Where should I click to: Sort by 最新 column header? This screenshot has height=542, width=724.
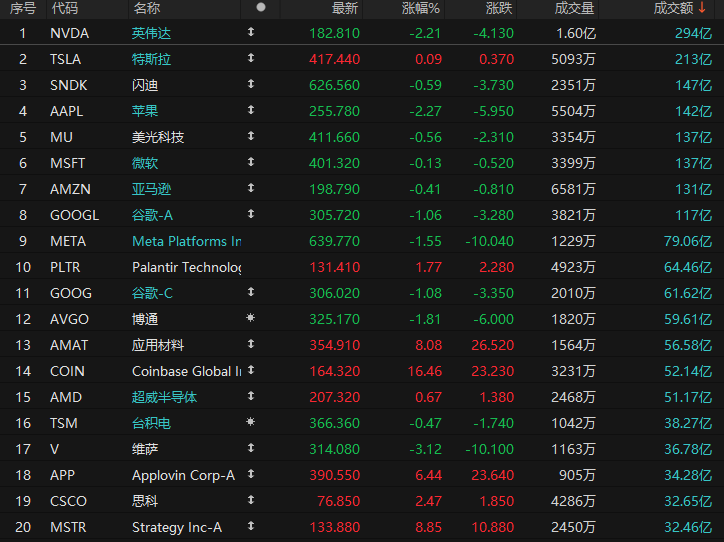(x=345, y=8)
